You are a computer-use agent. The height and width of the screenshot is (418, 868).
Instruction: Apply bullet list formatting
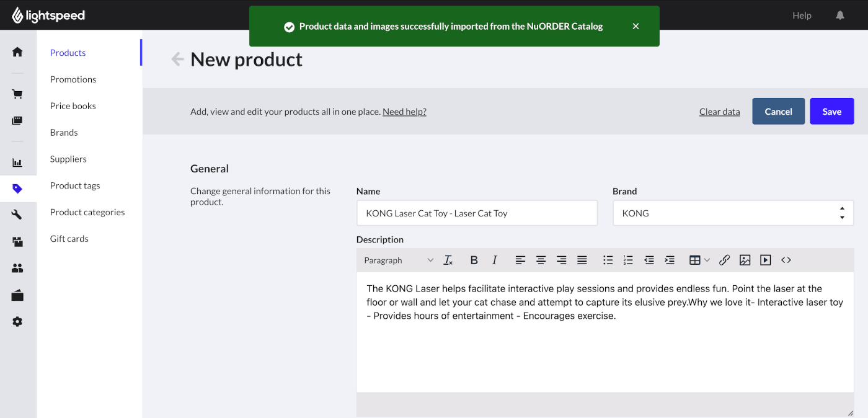click(608, 260)
